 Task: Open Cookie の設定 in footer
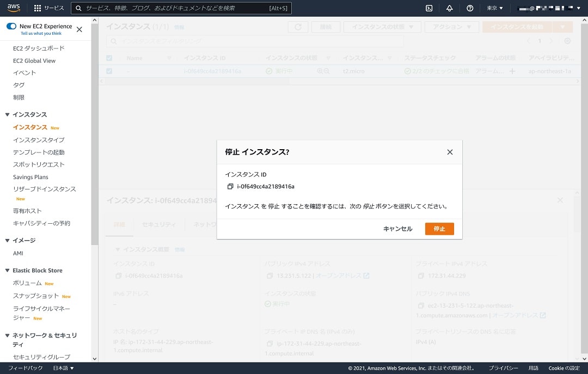[x=564, y=368]
